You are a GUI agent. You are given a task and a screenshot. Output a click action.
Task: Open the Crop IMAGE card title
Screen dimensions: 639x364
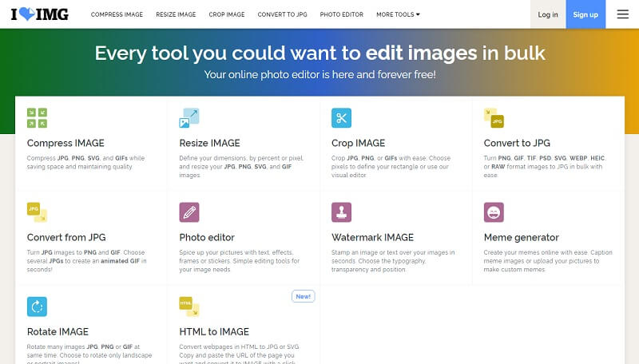pyautogui.click(x=358, y=143)
